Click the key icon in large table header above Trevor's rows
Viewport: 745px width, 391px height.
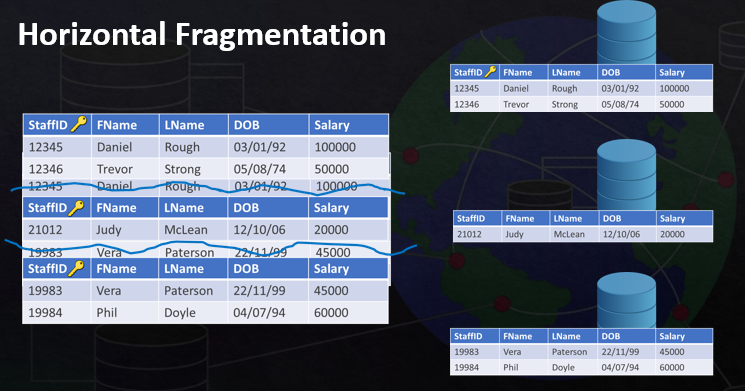(x=79, y=124)
